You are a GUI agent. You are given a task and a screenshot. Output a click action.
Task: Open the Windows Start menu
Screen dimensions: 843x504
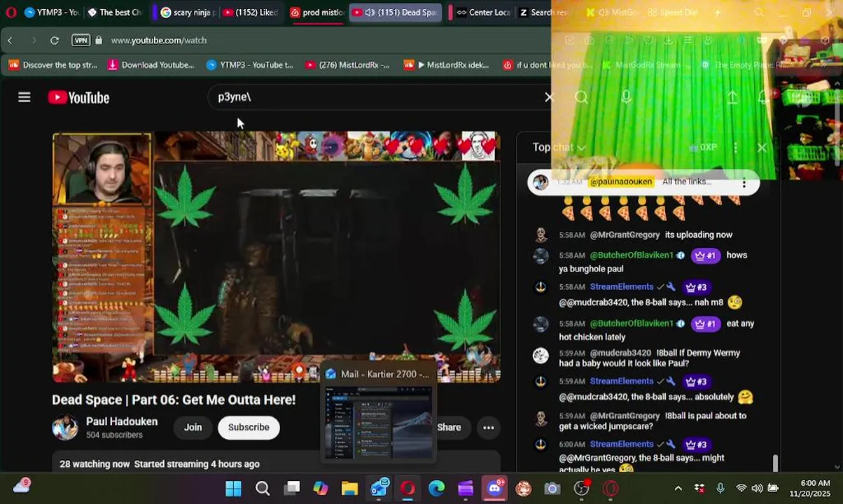click(233, 489)
